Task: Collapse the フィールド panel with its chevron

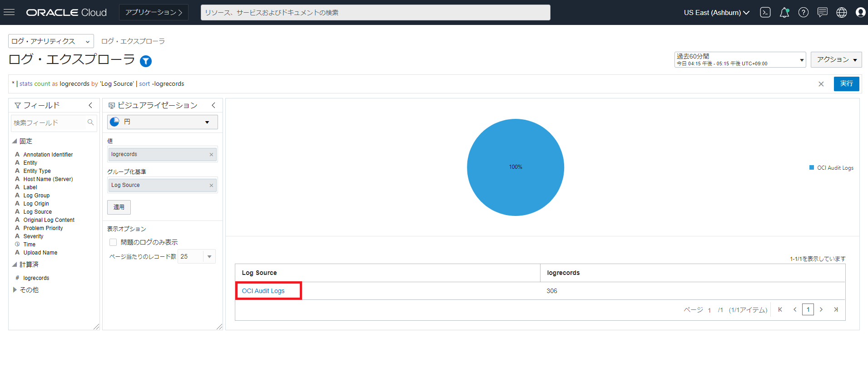Action: click(90, 105)
